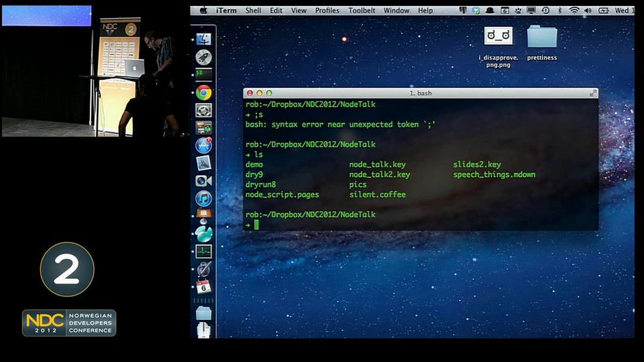Select the i_disapprove.png.png desktop file

click(x=498, y=46)
